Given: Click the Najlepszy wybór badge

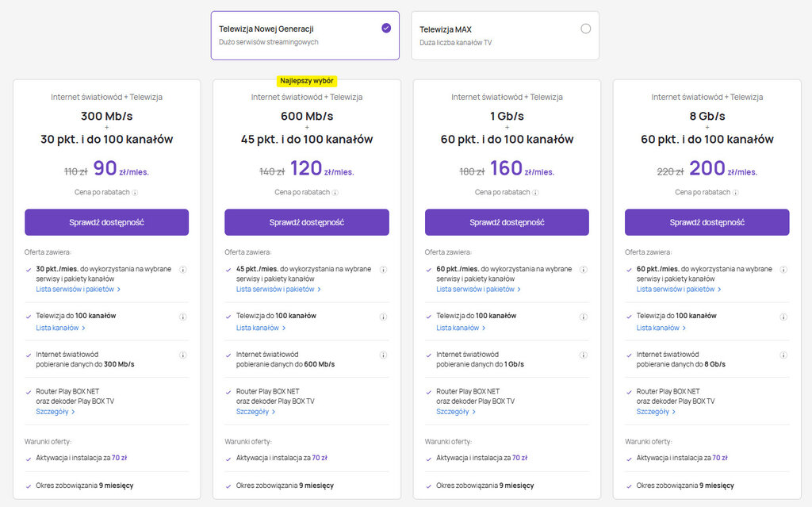Looking at the screenshot, I should pyautogui.click(x=307, y=81).
